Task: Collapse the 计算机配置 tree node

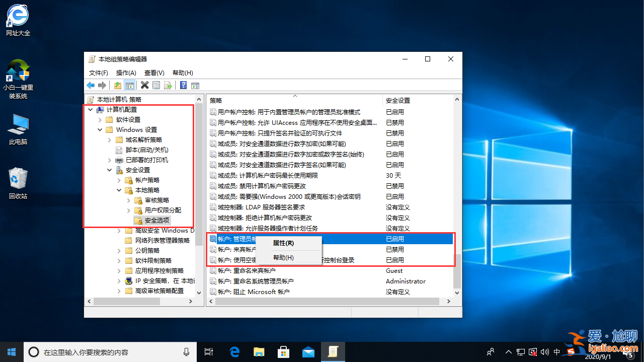Action: tap(91, 109)
